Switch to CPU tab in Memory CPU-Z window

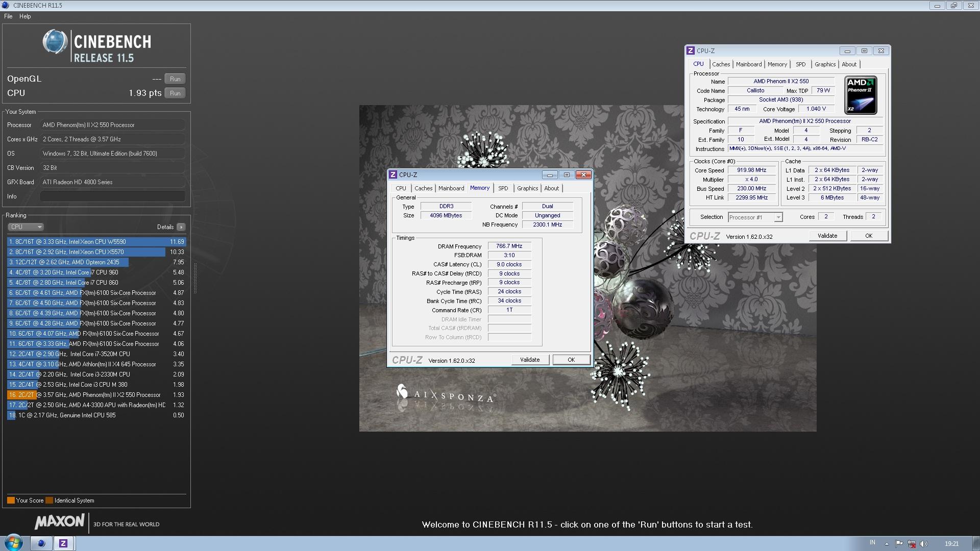coord(401,188)
